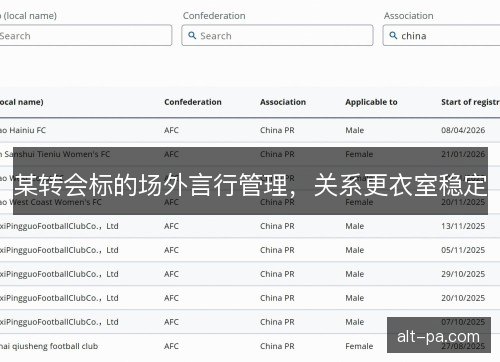
Task: Click the date 08/04/2026
Action: [463, 130]
